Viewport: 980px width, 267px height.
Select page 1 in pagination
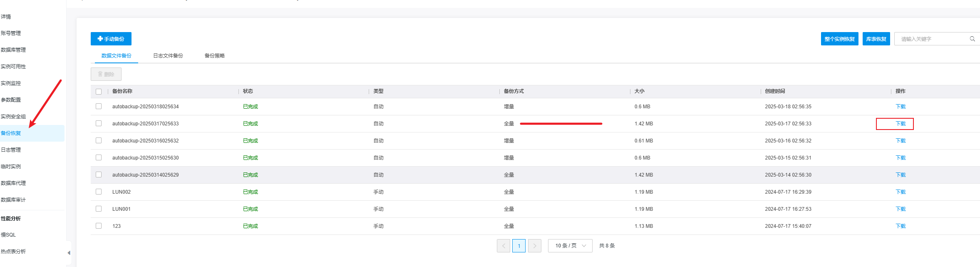[519, 246]
